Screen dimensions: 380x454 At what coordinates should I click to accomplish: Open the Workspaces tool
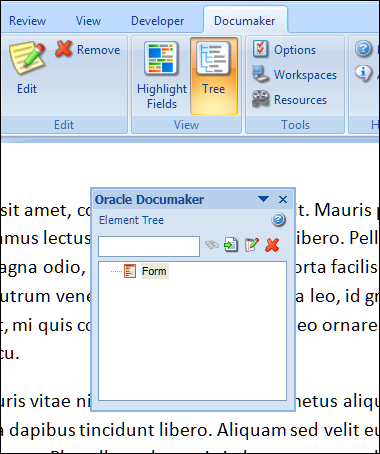295,74
